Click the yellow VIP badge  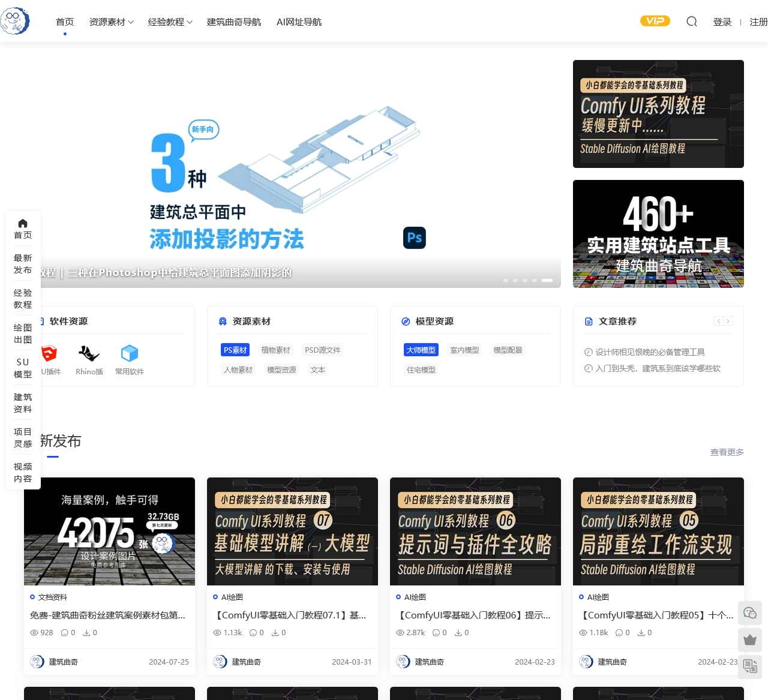[655, 21]
